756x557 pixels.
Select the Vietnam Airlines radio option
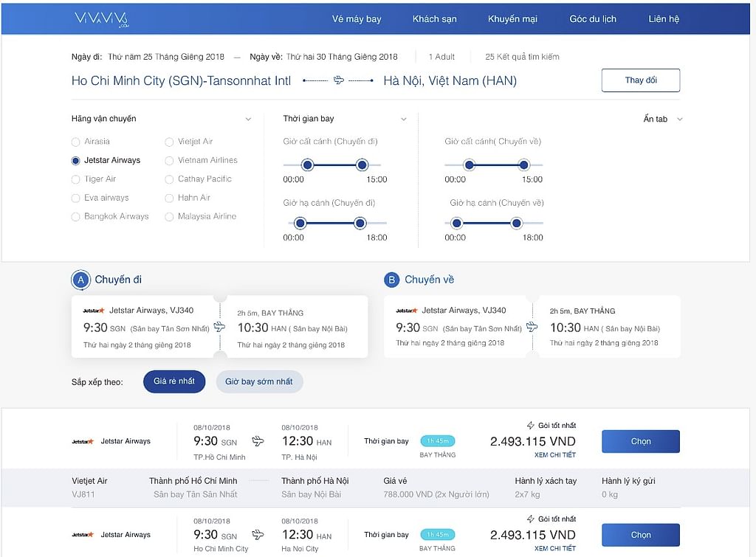pos(170,160)
